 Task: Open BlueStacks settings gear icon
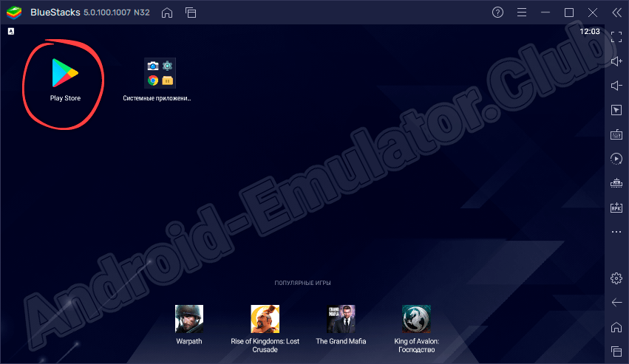point(616,278)
